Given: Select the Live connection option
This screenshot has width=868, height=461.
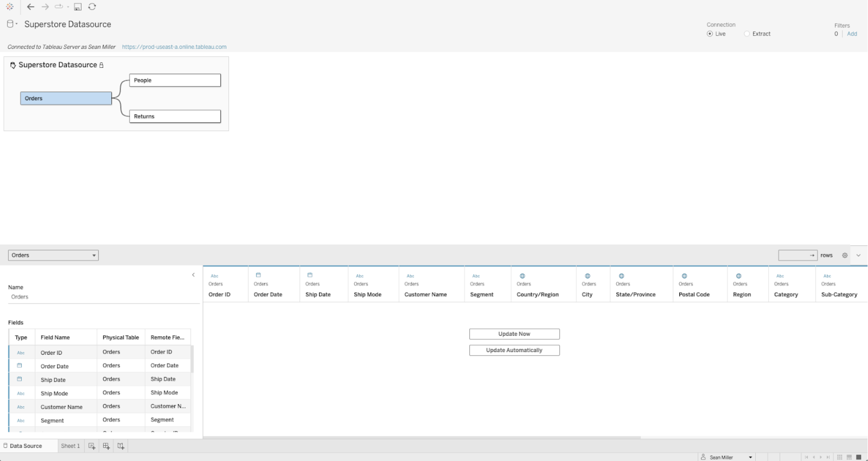Looking at the screenshot, I should point(710,34).
